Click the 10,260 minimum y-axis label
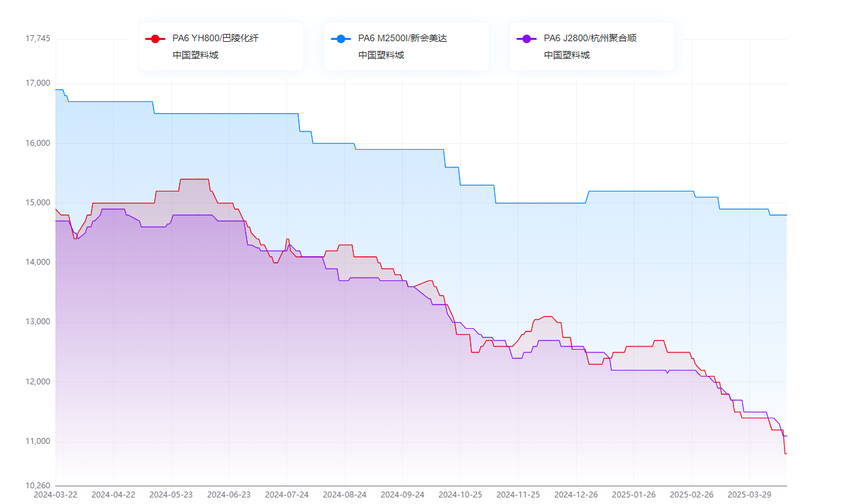The width and height of the screenshot is (848, 504). click(37, 486)
